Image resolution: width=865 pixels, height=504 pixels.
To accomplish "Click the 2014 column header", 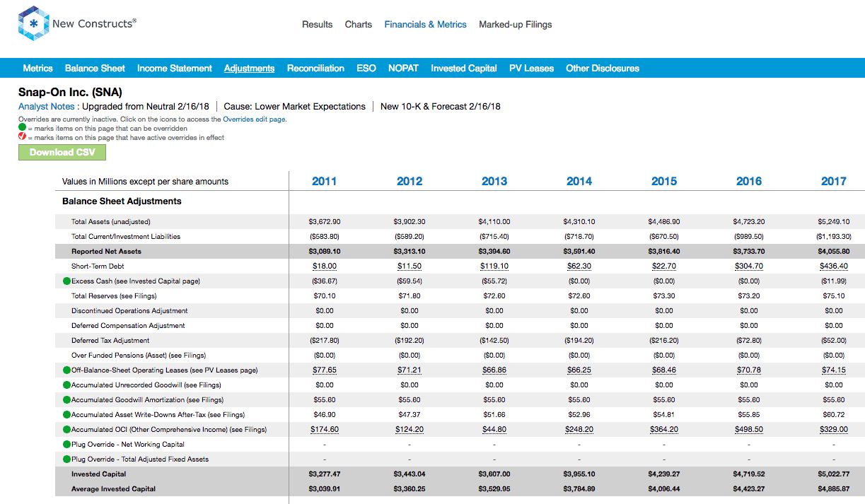I will coord(579,182).
